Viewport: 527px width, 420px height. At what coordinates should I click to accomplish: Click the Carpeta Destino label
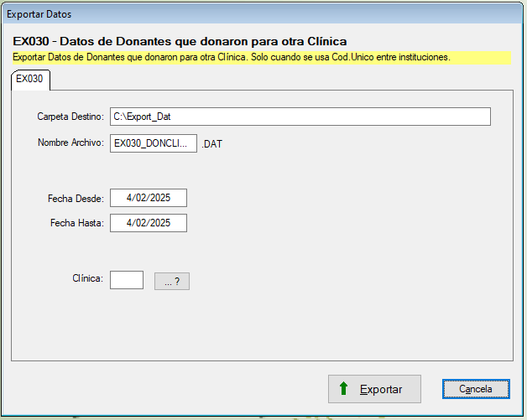[70, 116]
